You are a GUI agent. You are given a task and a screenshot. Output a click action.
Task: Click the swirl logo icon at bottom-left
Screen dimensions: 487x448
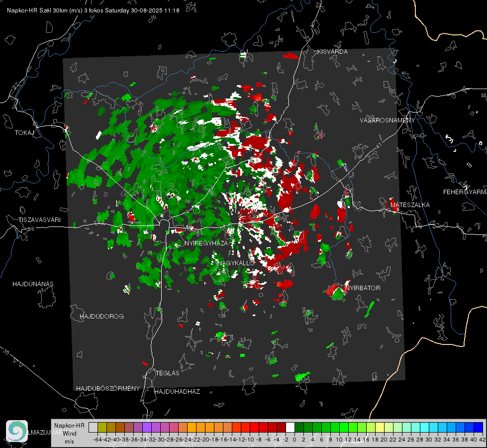[x=17, y=431]
